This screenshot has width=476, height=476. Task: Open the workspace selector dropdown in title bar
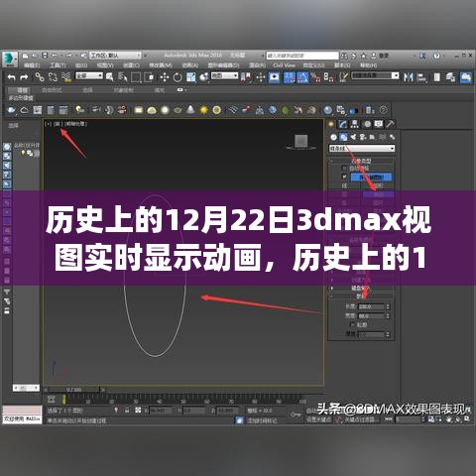point(116,56)
